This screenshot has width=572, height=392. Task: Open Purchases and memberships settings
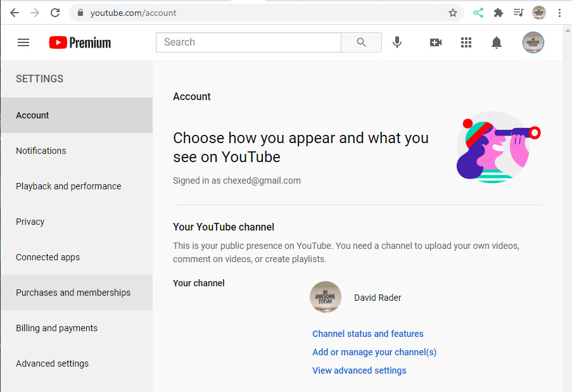(x=77, y=293)
